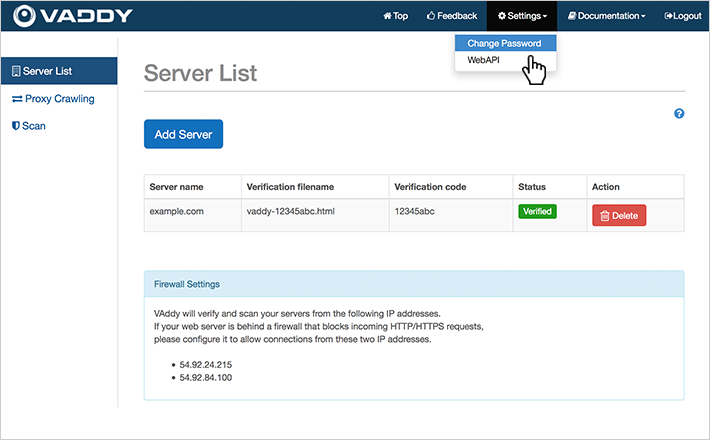This screenshot has width=710, height=440.
Task: Click the Action column header
Action: [635, 187]
